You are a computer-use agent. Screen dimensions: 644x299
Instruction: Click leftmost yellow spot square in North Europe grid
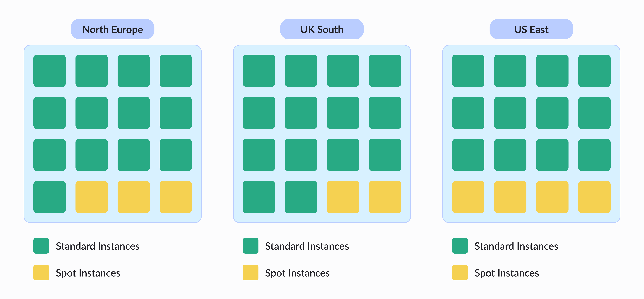pos(91,197)
